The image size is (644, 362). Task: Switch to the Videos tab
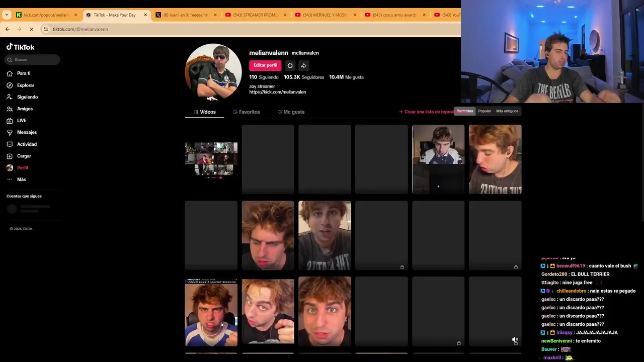point(204,112)
